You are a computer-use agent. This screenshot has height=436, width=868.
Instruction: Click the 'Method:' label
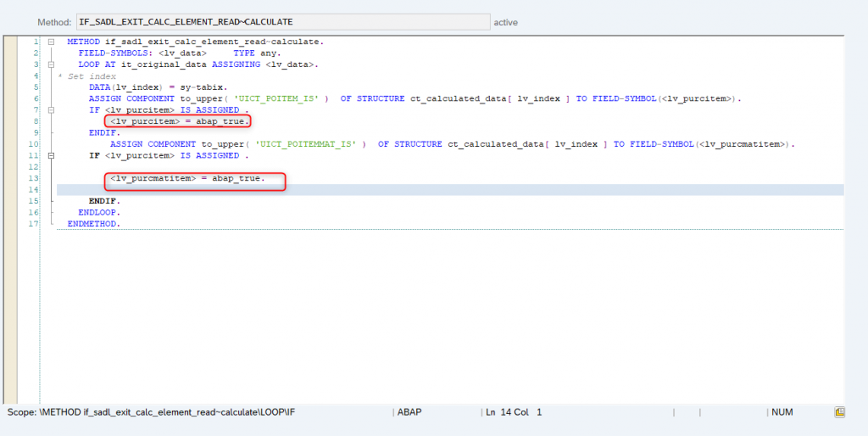(54, 22)
